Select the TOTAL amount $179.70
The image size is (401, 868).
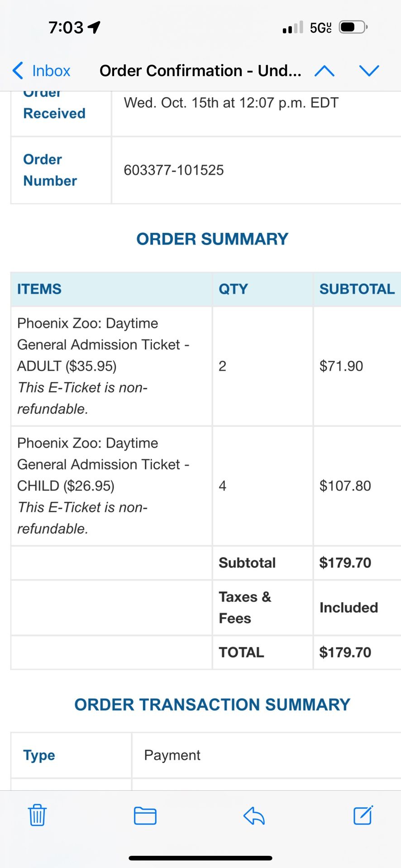[x=346, y=652]
